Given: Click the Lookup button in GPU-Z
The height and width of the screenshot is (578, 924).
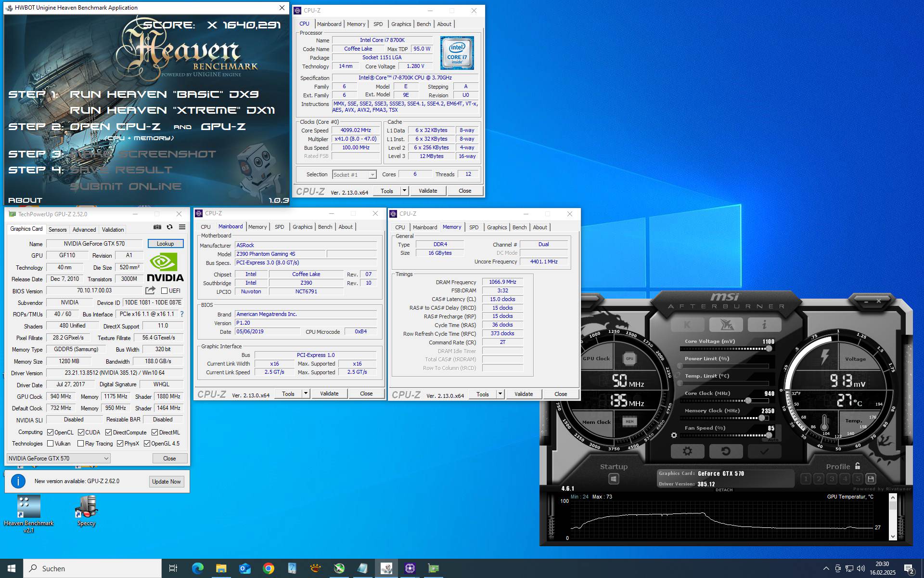Looking at the screenshot, I should (166, 244).
